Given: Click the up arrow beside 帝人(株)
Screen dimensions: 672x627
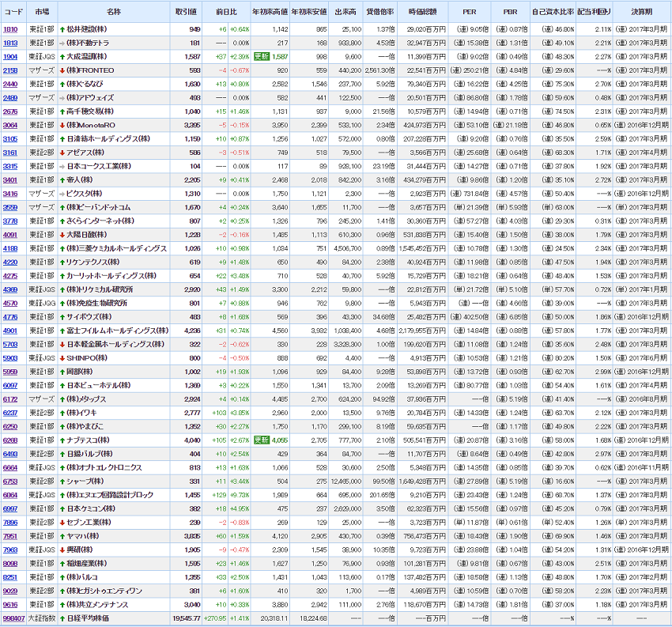Looking at the screenshot, I should pos(62,180).
